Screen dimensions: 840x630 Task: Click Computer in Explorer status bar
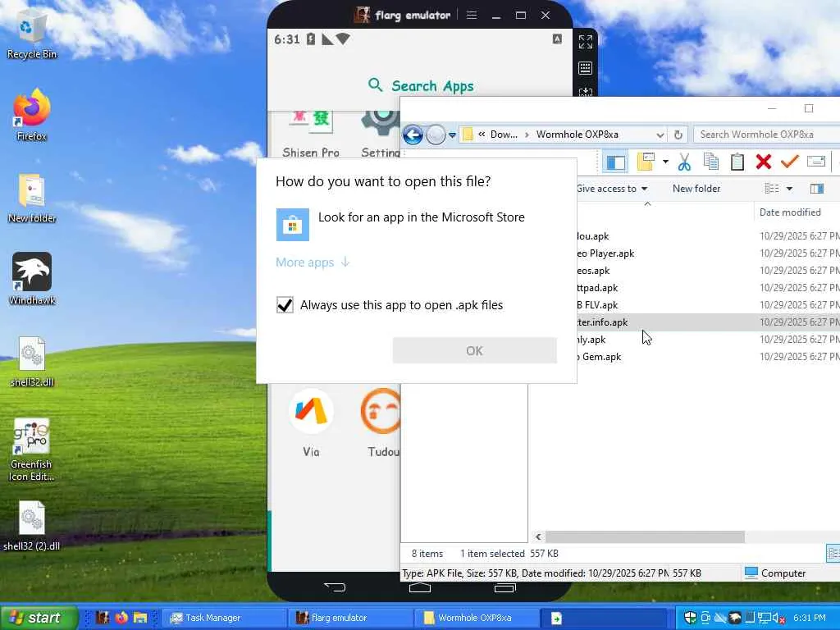pos(775,573)
